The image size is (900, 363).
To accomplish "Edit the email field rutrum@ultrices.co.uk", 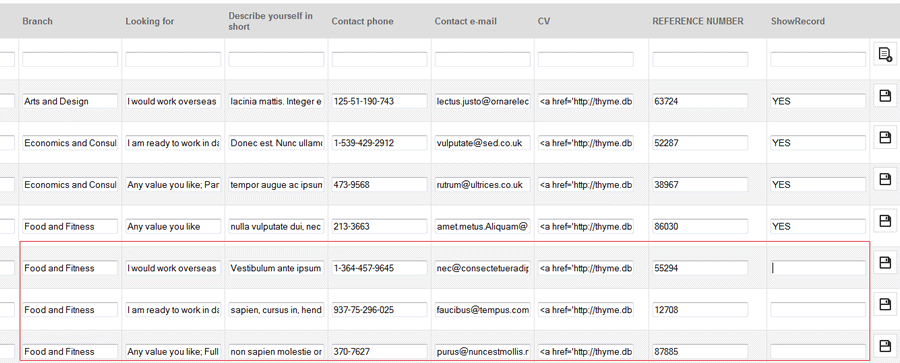I will pyautogui.click(x=483, y=184).
